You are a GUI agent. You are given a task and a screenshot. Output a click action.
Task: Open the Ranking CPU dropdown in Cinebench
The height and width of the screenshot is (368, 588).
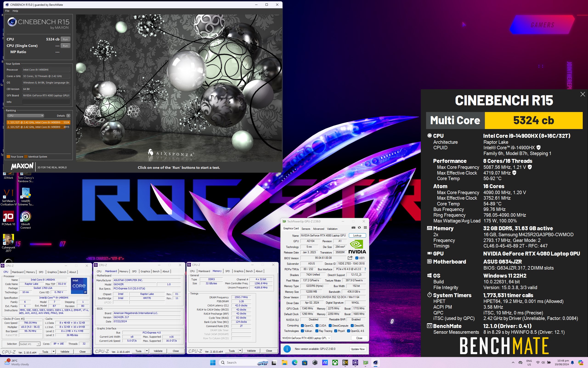click(x=25, y=116)
